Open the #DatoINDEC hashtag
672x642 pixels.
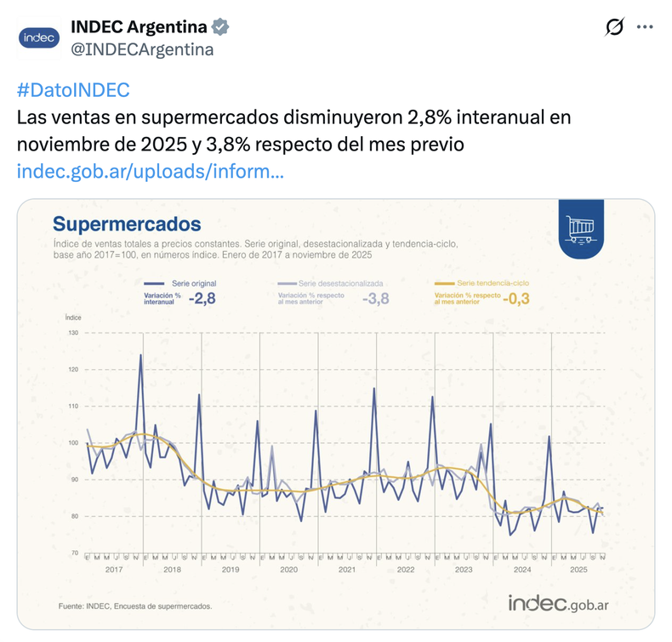point(73,91)
